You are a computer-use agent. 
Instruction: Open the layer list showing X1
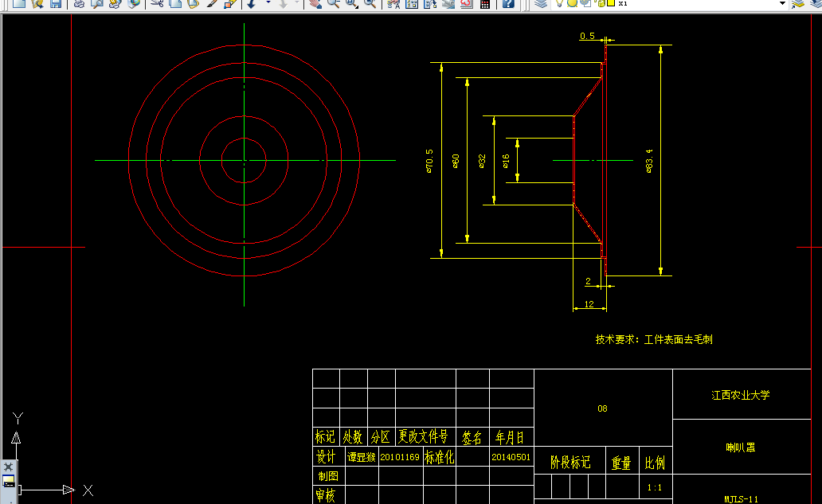point(671,3)
